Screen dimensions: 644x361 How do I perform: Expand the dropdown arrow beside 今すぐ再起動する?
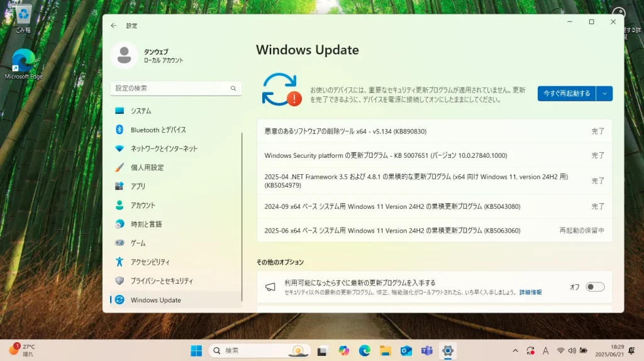604,94
